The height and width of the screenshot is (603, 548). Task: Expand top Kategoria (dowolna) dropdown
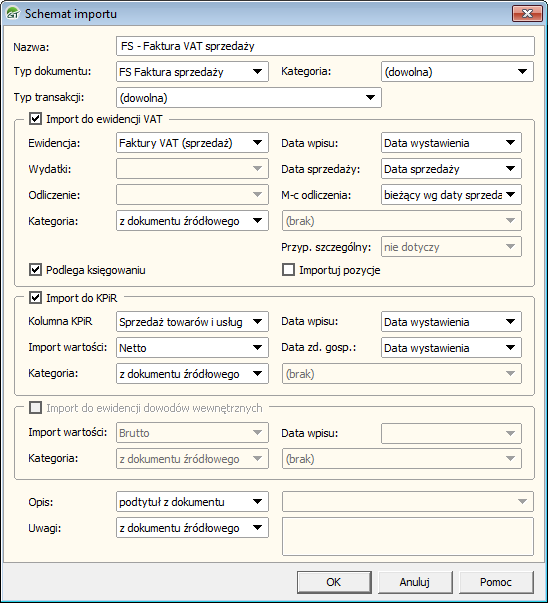click(x=457, y=72)
